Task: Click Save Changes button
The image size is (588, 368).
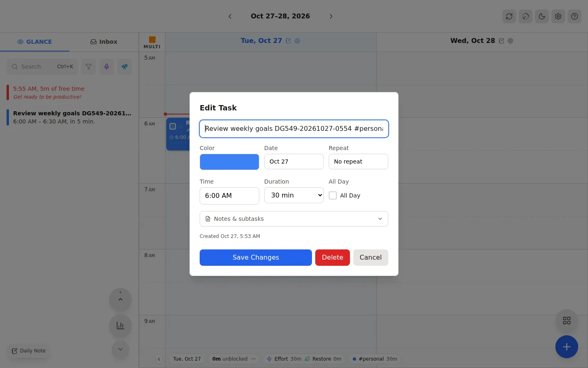Action: click(x=256, y=258)
